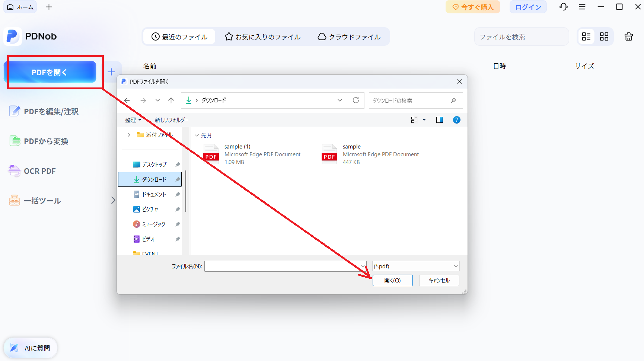Go back using dialog back arrow
644x361 pixels.
pyautogui.click(x=127, y=100)
